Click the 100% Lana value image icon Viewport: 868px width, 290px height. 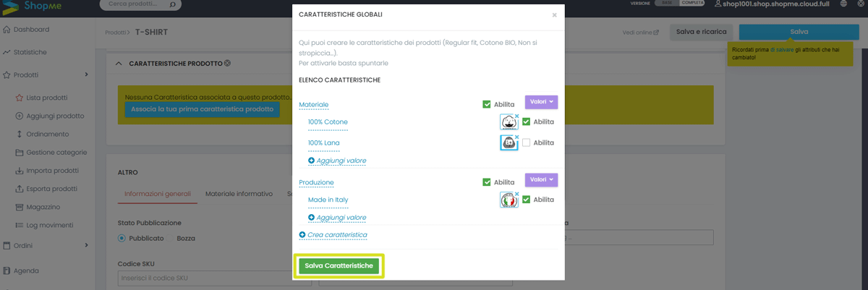pos(509,142)
